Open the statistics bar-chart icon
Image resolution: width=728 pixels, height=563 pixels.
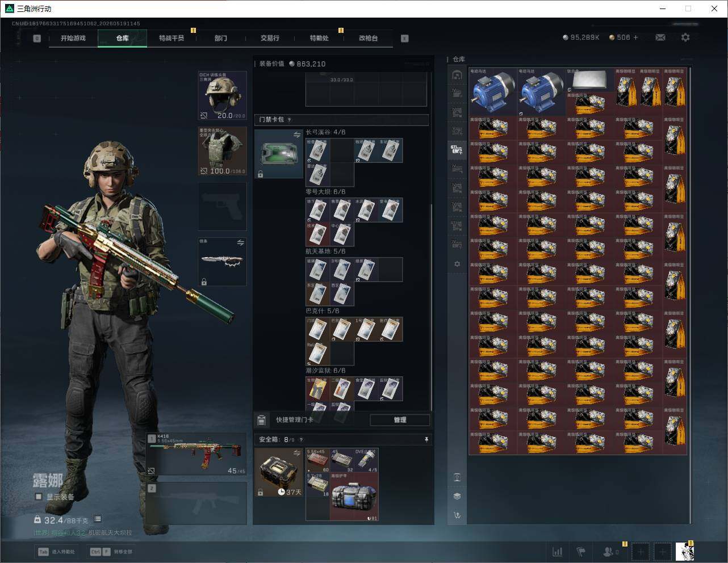click(x=558, y=551)
